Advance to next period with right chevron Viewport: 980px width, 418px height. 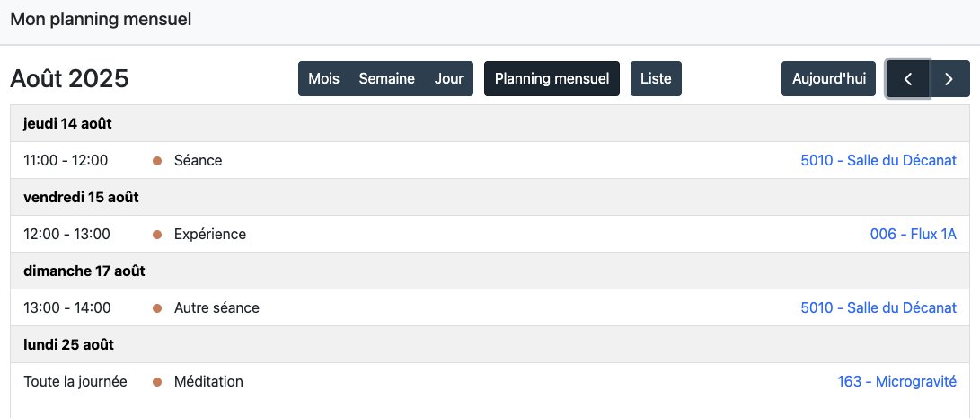pyautogui.click(x=949, y=79)
